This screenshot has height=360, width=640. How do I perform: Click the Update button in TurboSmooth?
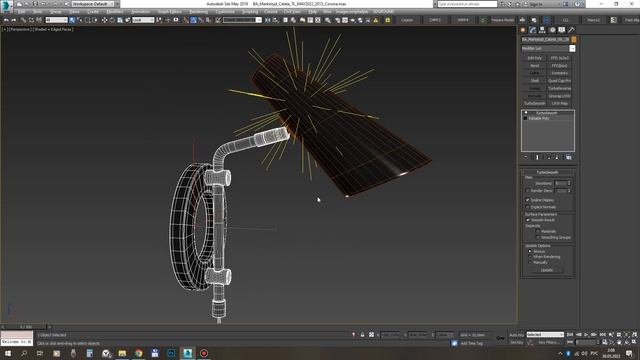pos(547,270)
